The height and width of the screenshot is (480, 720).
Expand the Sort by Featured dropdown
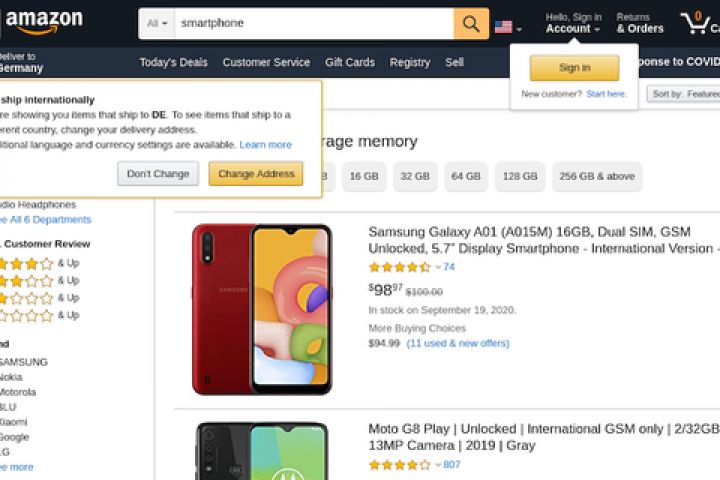click(x=685, y=94)
